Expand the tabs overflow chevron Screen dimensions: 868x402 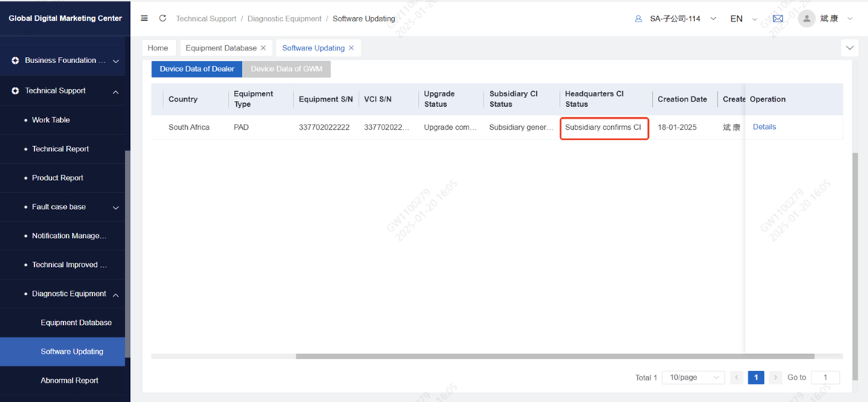(x=849, y=48)
